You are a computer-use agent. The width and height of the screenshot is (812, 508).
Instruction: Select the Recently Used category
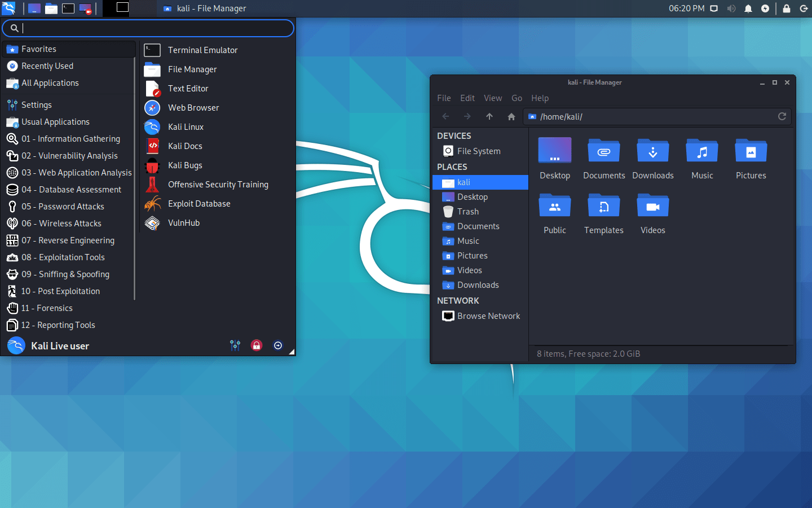(x=69, y=66)
